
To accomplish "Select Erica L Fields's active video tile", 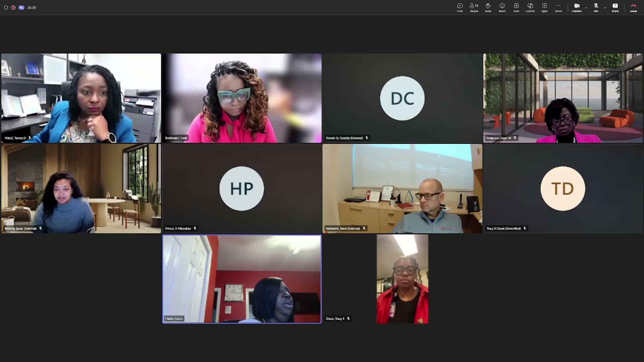I will click(x=241, y=279).
